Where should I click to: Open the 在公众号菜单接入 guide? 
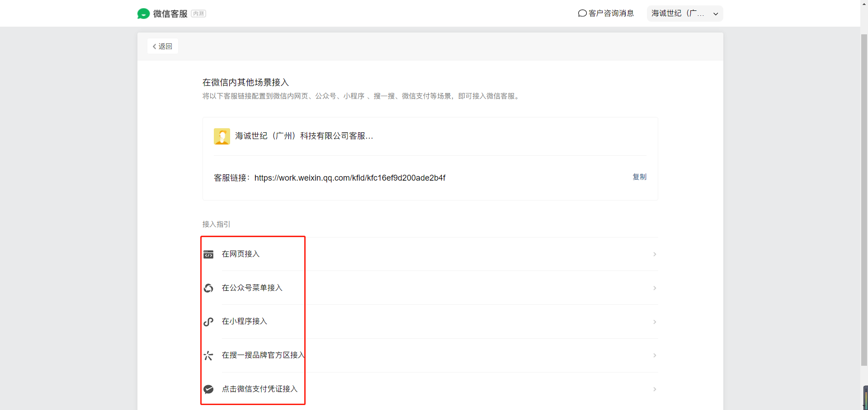tap(430, 288)
